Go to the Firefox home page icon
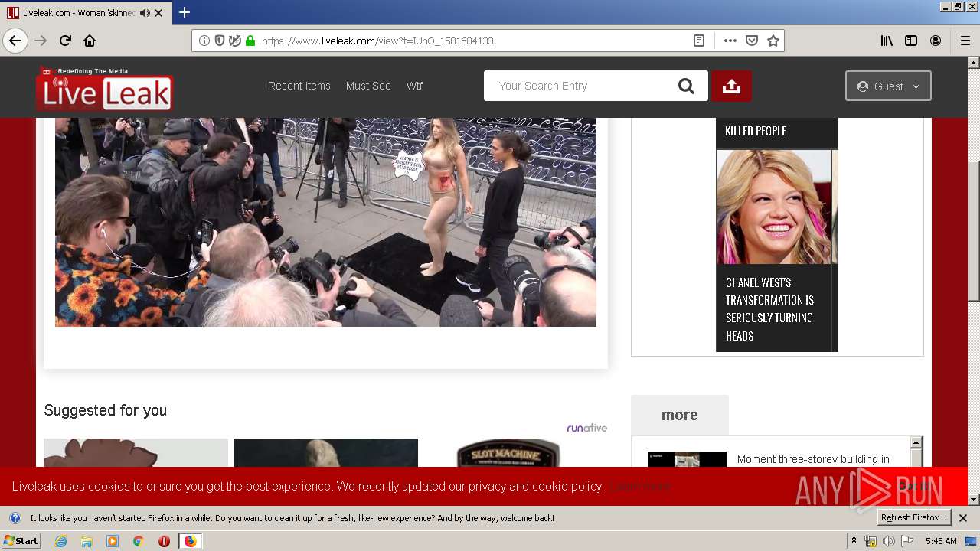 90,41
